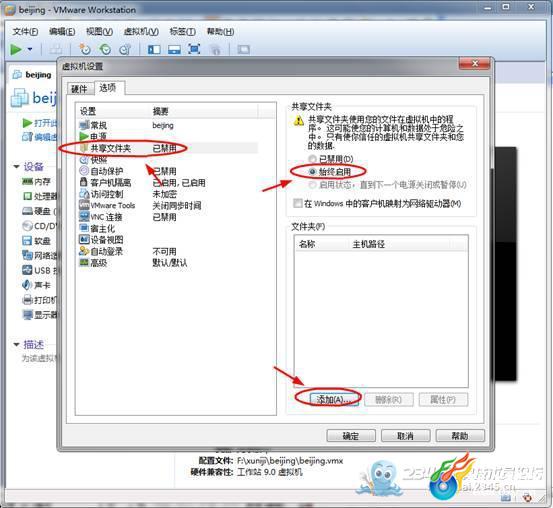Collapse the 描述 section in main window
Screen dimensions: 553x508
coord(16,345)
